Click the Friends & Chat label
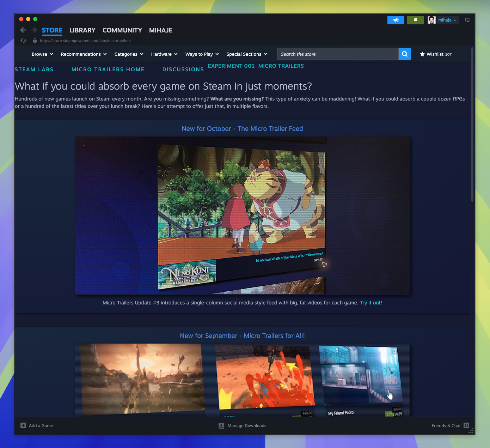 point(446,425)
